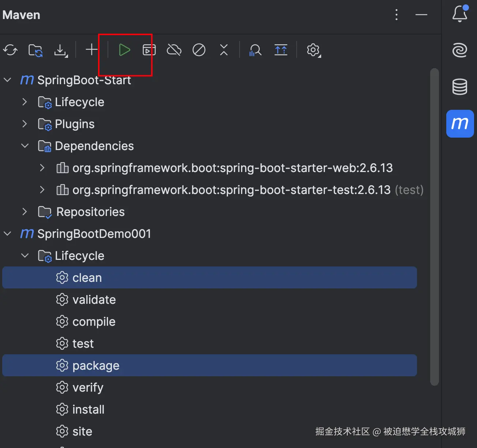477x448 pixels.
Task: Open Maven settings gear icon
Action: click(x=313, y=50)
